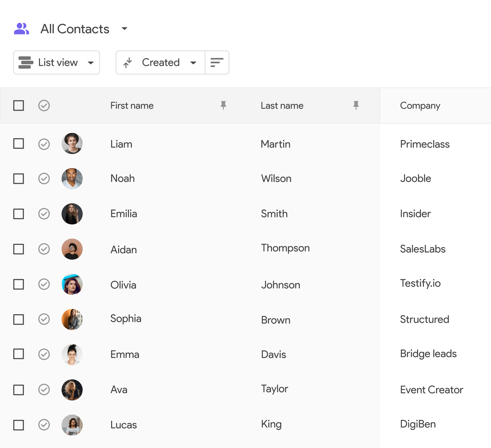Sort by Company column header
The image size is (491, 448).
click(x=420, y=106)
